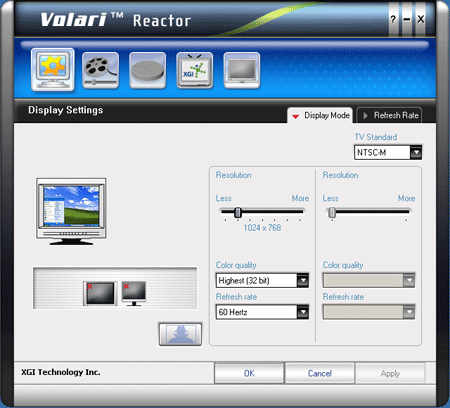This screenshot has height=408, width=450.
Task: Select the gray disc icon in toolbar
Action: click(148, 70)
